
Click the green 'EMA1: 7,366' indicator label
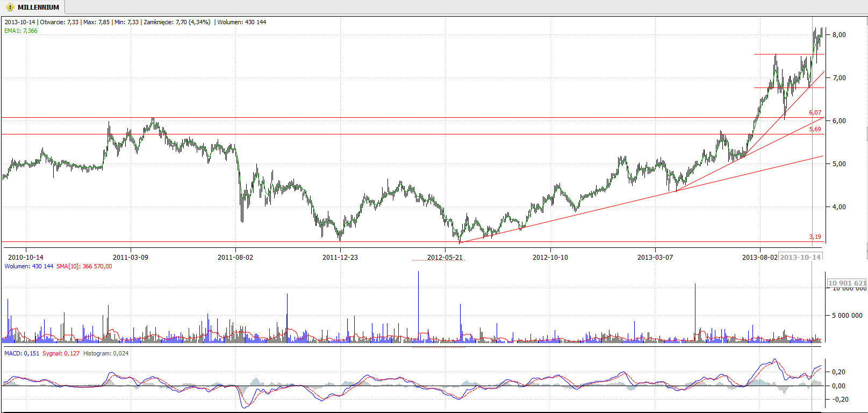[x=21, y=31]
